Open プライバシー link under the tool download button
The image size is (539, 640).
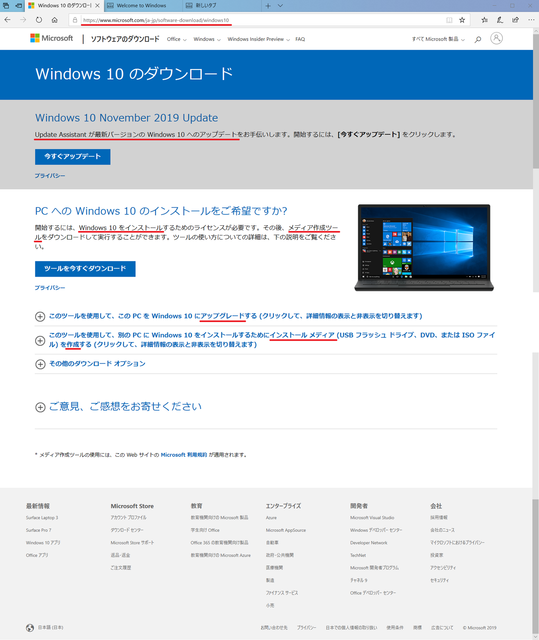pos(50,288)
